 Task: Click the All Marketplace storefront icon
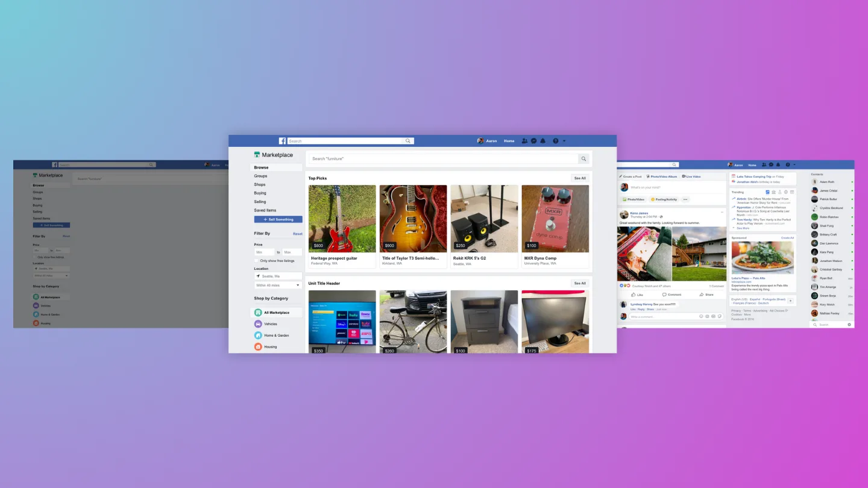257,312
